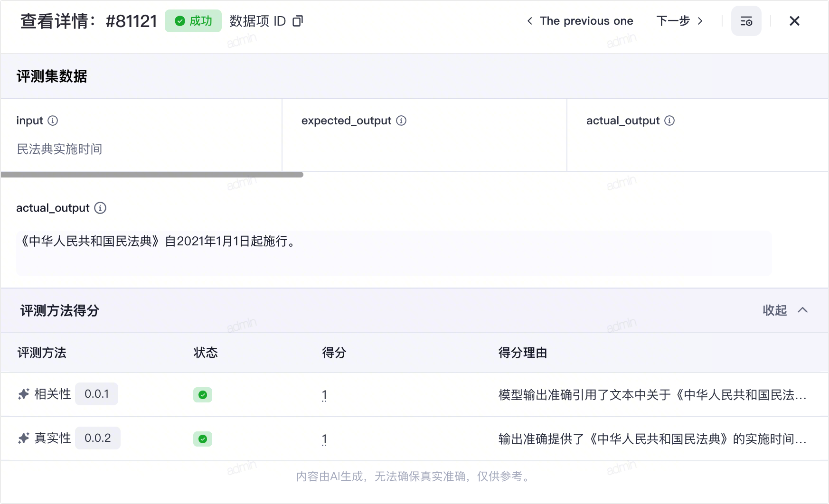This screenshot has height=504, width=829.
Task: Show info icon beside lower actual_output label
Action: point(100,208)
